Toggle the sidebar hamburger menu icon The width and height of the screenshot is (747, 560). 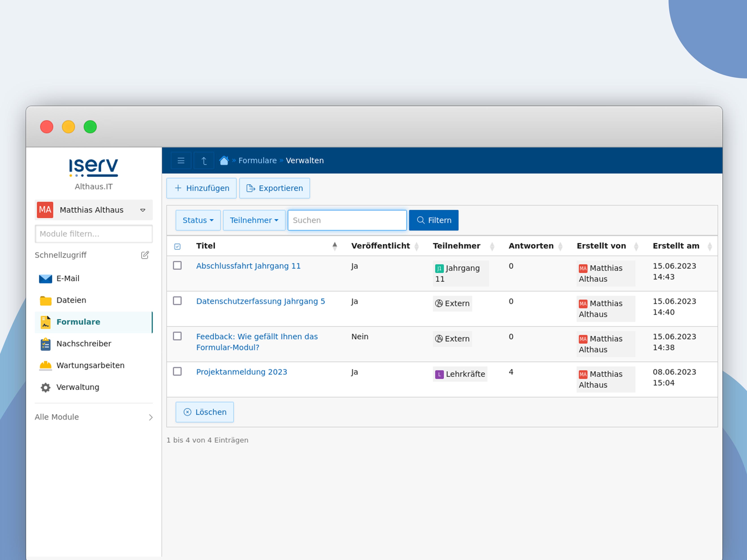pos(181,161)
